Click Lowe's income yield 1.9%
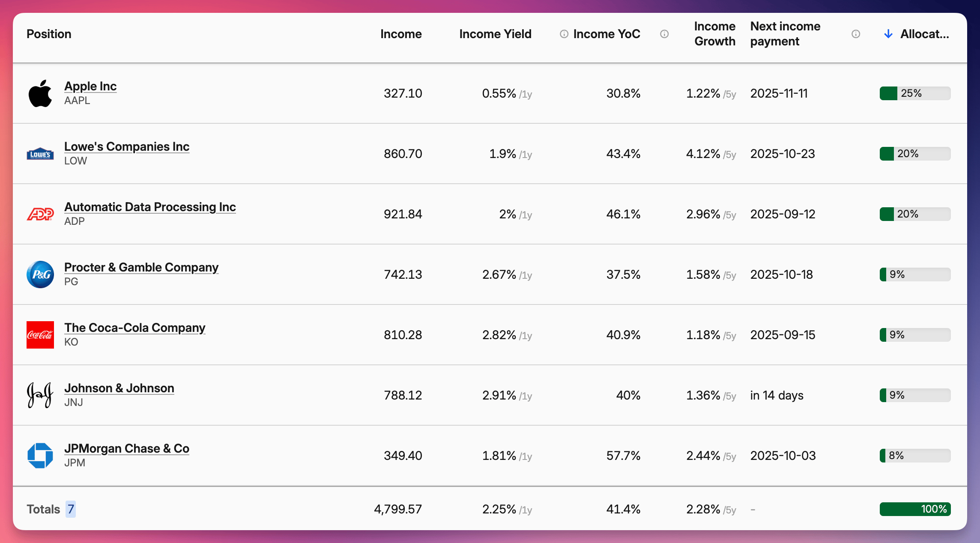 click(x=502, y=154)
